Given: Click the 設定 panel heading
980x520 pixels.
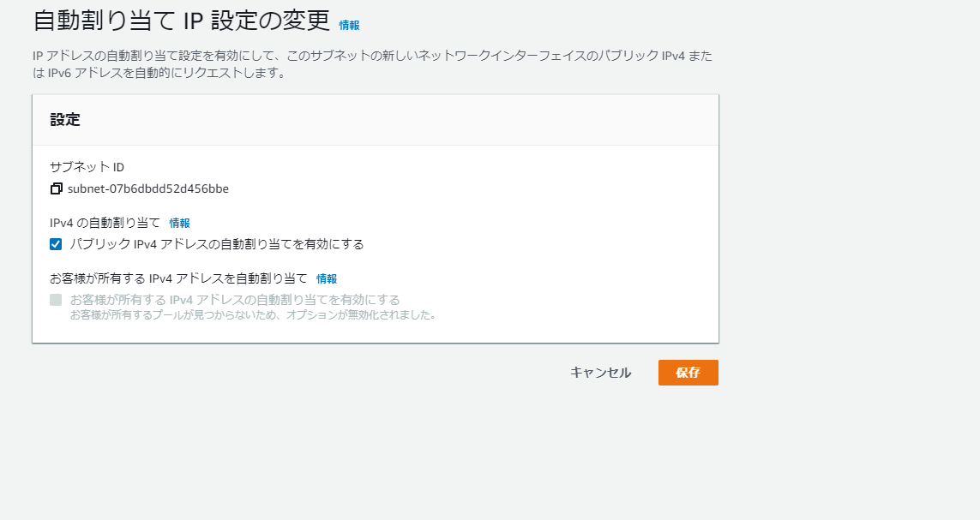Looking at the screenshot, I should (65, 120).
